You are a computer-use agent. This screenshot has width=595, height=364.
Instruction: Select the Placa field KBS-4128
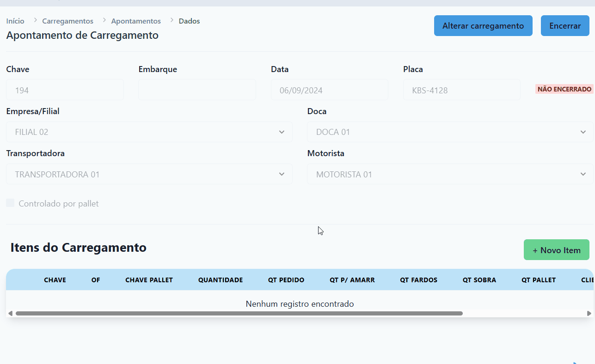tap(461, 90)
